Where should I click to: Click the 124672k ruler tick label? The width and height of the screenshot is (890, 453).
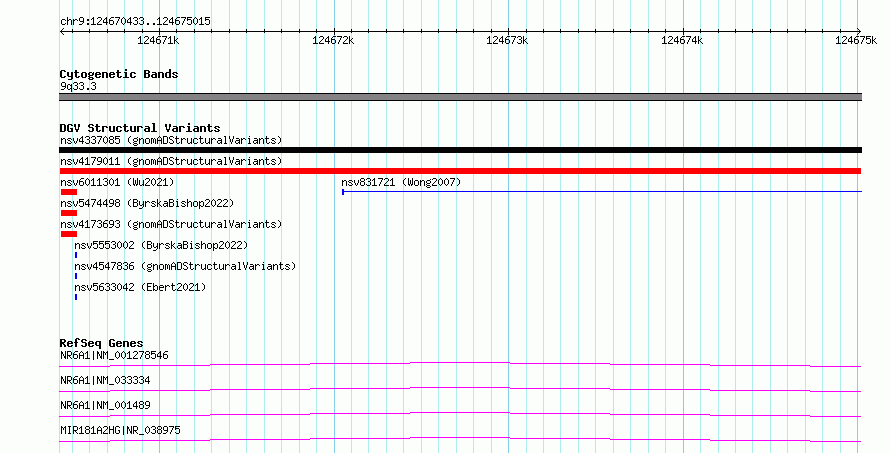tap(333, 40)
